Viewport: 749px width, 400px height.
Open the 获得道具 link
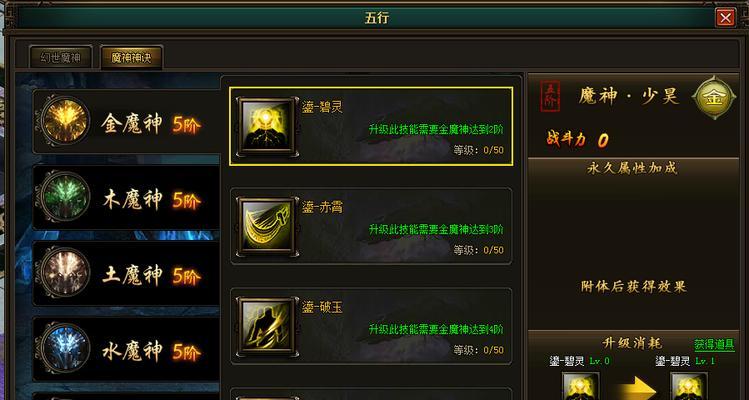714,345
